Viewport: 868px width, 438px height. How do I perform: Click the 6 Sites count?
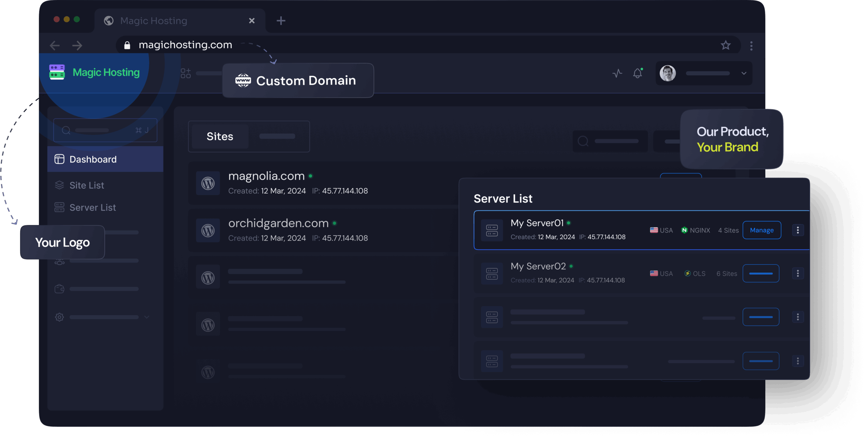tap(727, 274)
